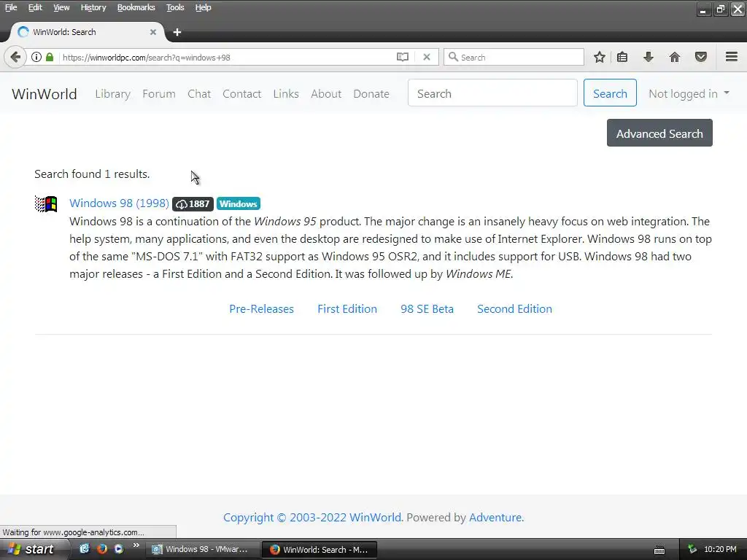
Task: Switch to Windows 98 - VMware taskbar window
Action: coord(201,549)
